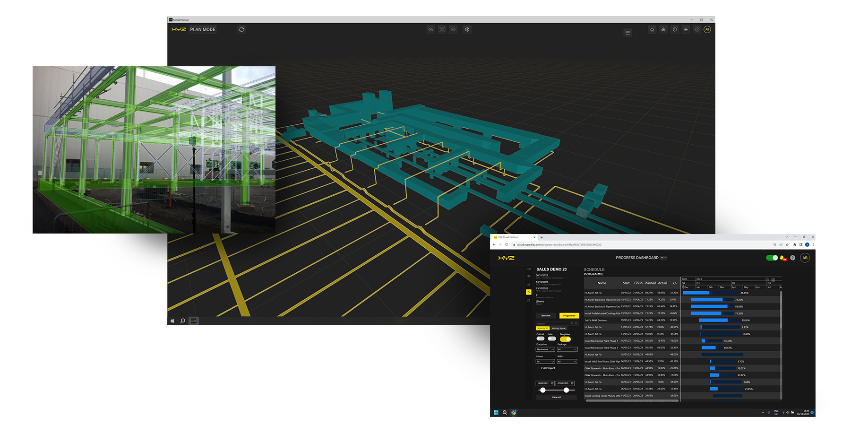This screenshot has width=868, height=434.
Task: Select the Activity Name search tab
Action: 559,328
